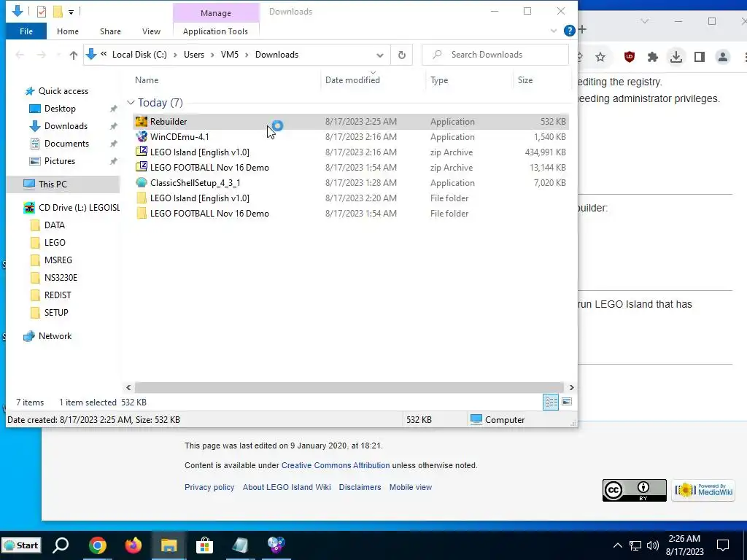Open the View ribbon tab
The width and height of the screenshot is (747, 560).
(151, 31)
